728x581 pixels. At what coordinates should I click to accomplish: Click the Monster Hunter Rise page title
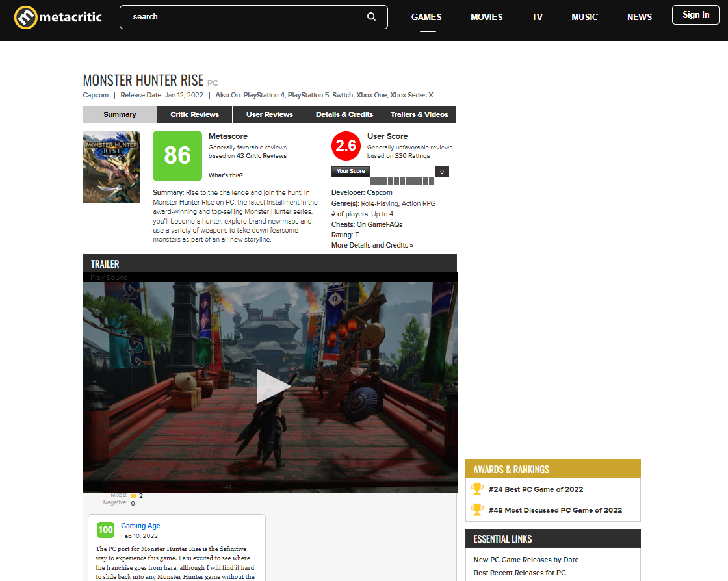(143, 81)
